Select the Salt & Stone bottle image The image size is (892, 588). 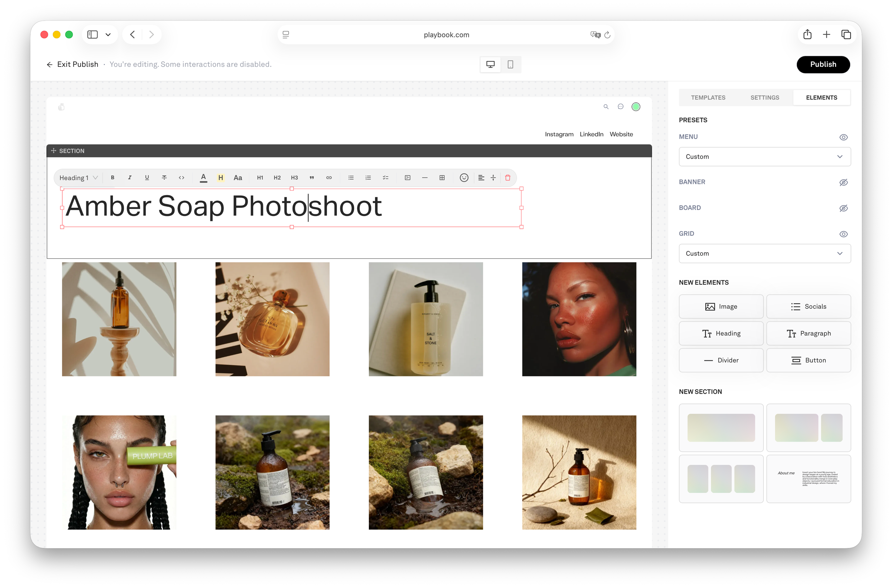(x=426, y=319)
